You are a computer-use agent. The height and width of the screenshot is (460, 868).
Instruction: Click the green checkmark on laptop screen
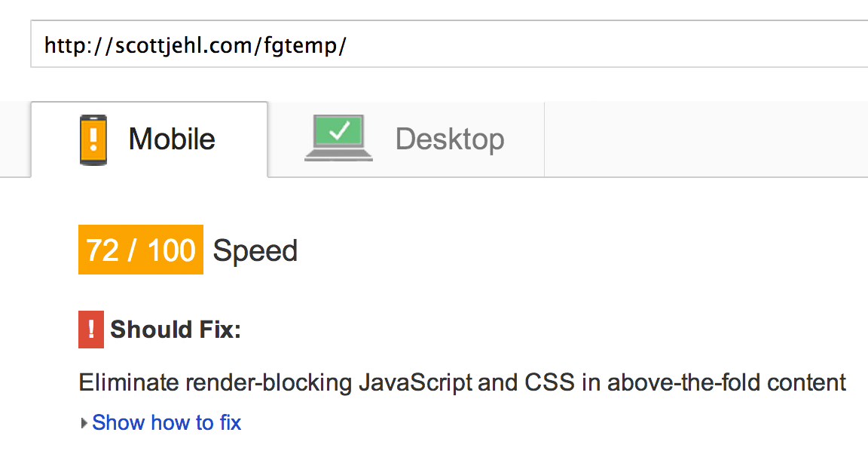click(x=339, y=130)
